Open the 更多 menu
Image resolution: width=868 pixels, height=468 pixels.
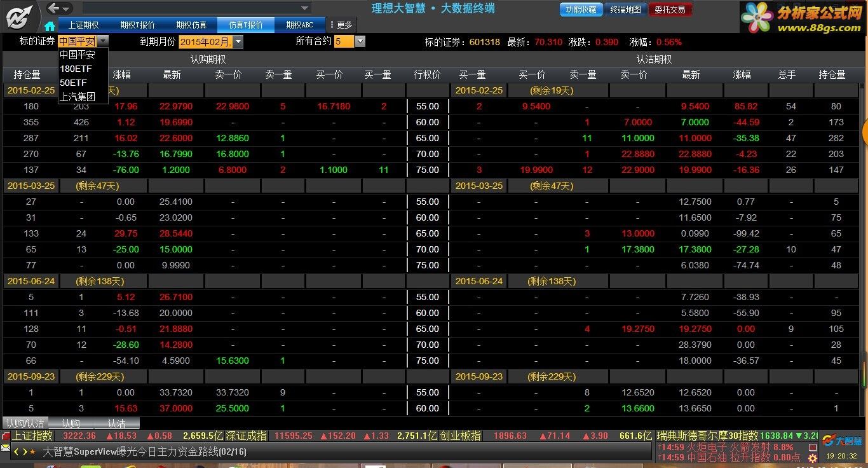coord(342,25)
